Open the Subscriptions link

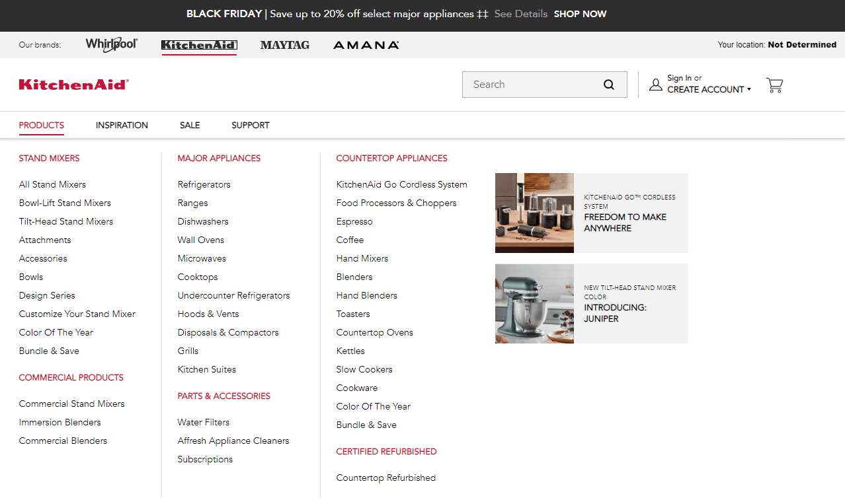205,459
